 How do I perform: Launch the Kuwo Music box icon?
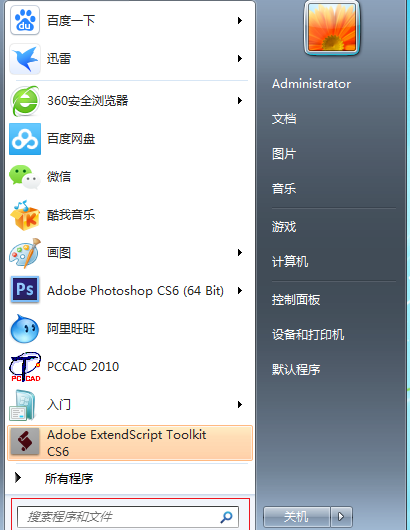[25, 215]
